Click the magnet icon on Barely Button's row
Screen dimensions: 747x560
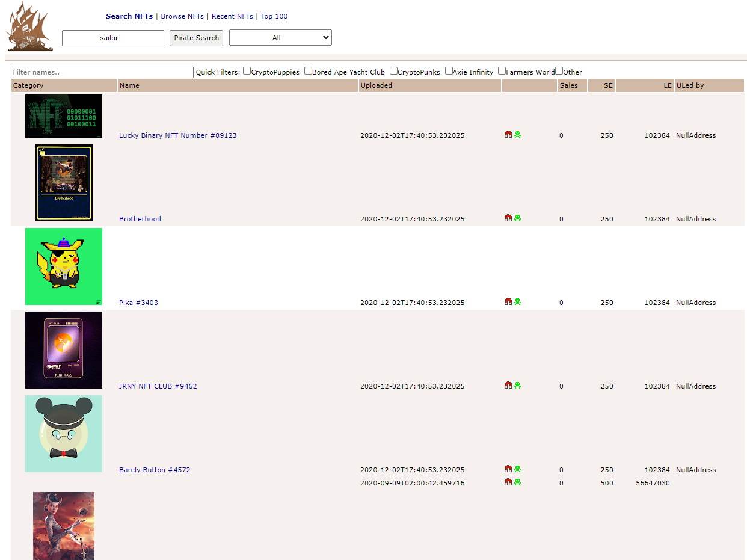coord(509,469)
